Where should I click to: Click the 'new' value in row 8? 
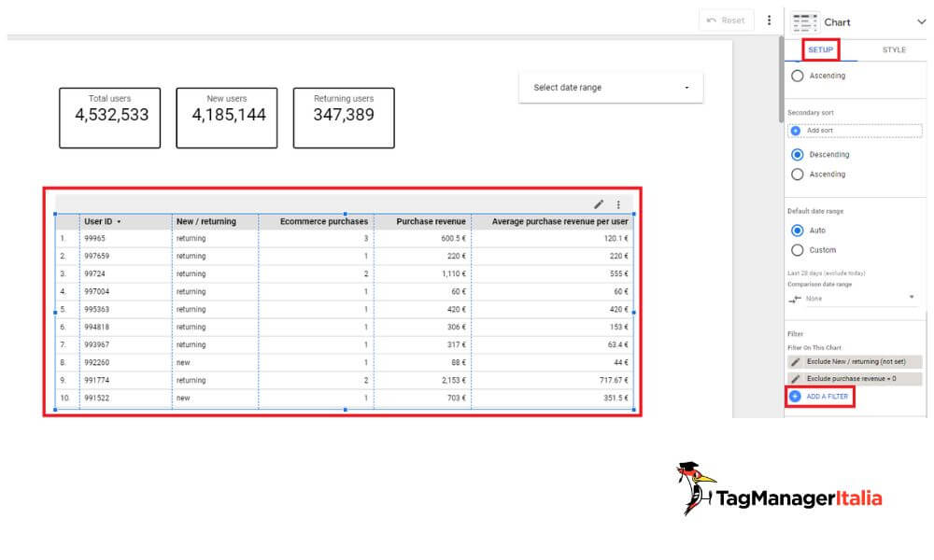(183, 362)
